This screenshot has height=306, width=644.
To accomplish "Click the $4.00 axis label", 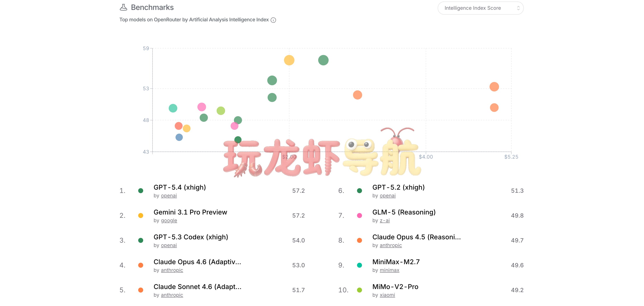I will click(x=426, y=157).
